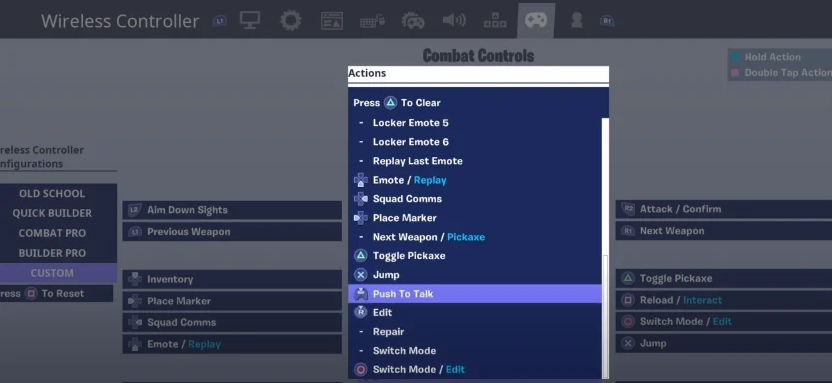Screen dimensions: 832x383
Task: Click the triangle icon beside Toggle Pickaxe in Actions
Action: click(x=361, y=256)
